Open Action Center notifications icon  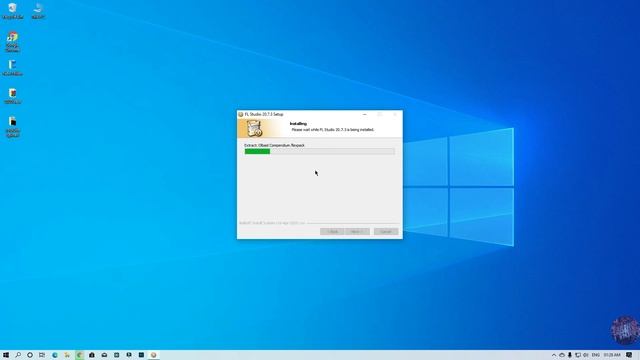tap(629, 355)
